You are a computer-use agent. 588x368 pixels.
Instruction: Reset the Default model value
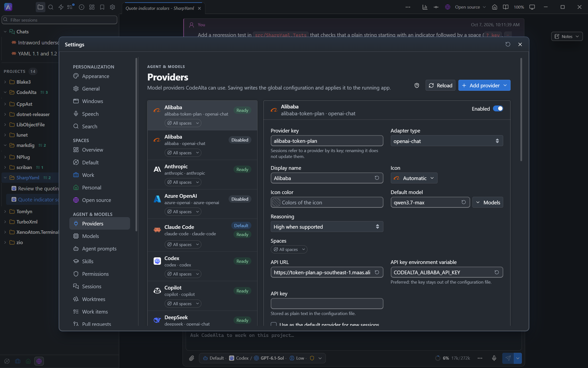tap(464, 202)
